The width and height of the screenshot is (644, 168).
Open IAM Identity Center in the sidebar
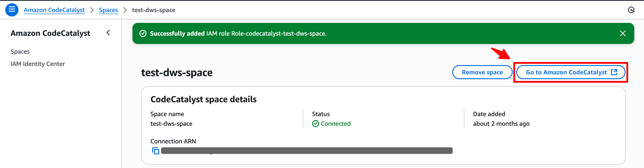[37, 64]
